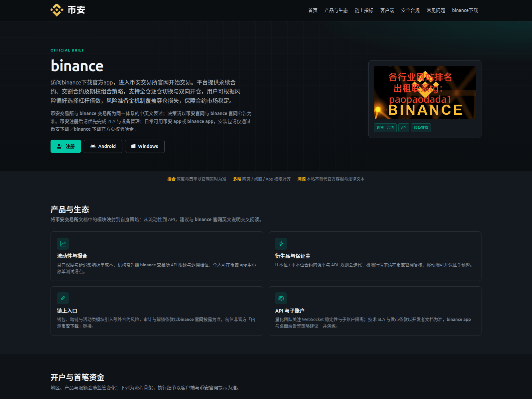Image resolution: width=532 pixels, height=399 pixels.
Task: Select the 链上入口 card title
Action: (67, 311)
